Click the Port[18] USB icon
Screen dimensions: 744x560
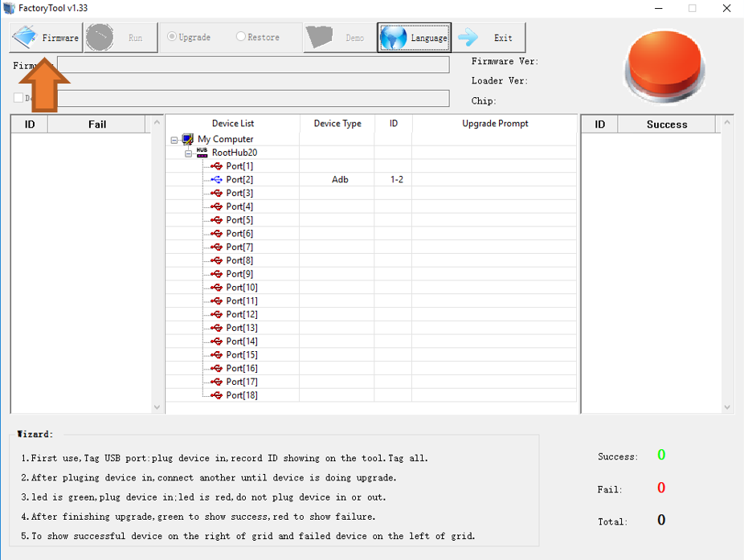point(216,395)
